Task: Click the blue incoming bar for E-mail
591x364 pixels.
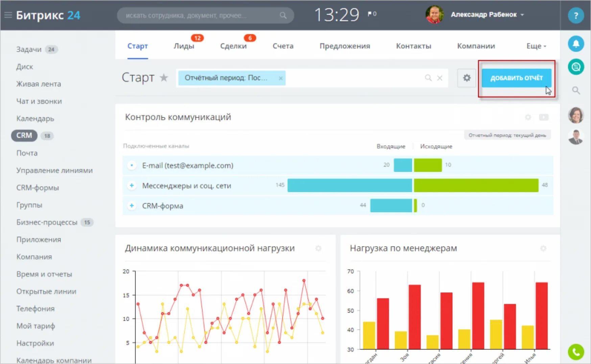Action: pyautogui.click(x=403, y=165)
